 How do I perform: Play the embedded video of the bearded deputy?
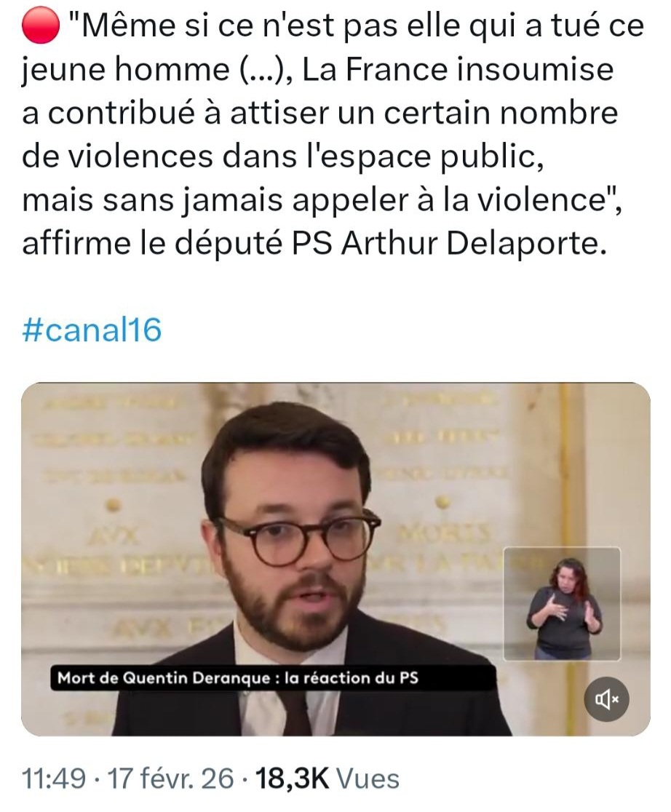(x=335, y=559)
